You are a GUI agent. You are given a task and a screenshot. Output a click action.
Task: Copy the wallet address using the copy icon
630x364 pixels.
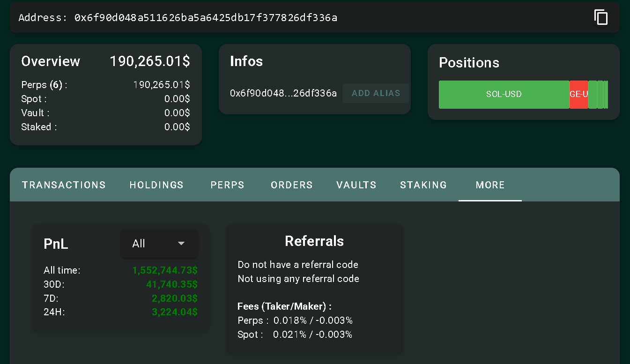coord(601,17)
